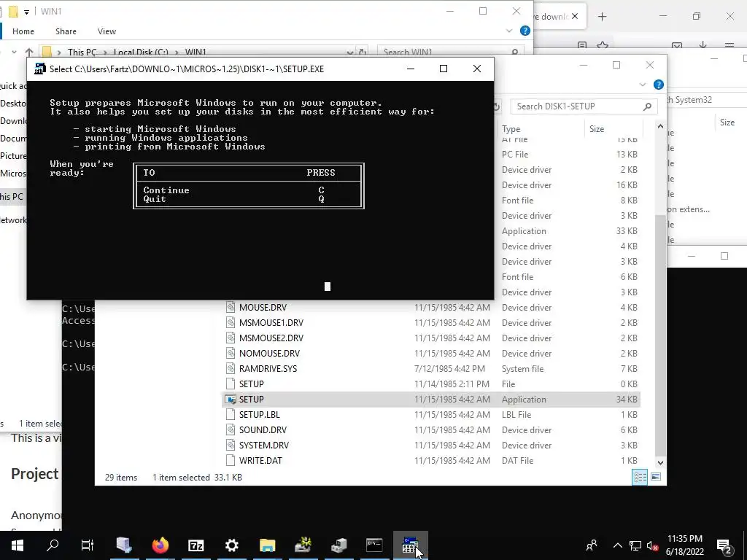Click the SETUP application file icon
Image resolution: width=747 pixels, height=560 pixels.
click(x=231, y=400)
